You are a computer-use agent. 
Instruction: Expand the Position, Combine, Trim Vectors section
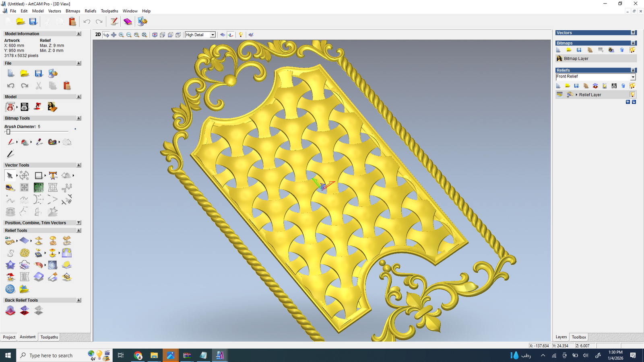point(79,223)
